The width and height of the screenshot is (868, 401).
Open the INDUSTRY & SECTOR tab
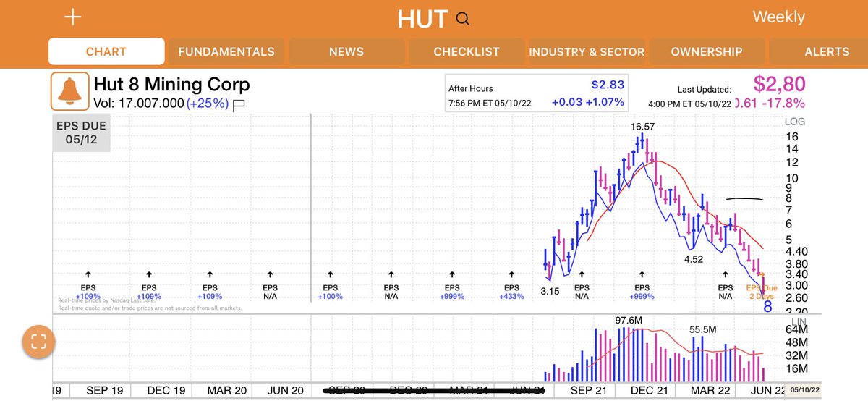click(587, 51)
